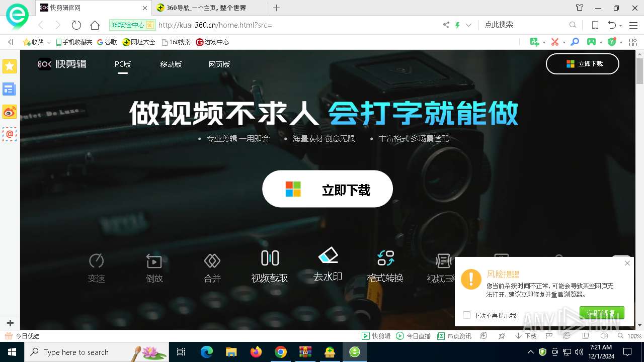Go to browser home page icon
The height and width of the screenshot is (362, 644).
95,25
